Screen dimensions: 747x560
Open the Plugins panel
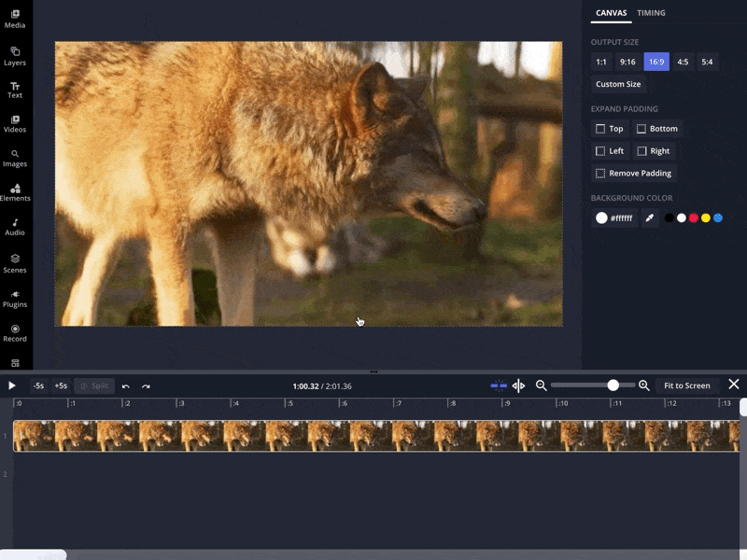(x=15, y=299)
